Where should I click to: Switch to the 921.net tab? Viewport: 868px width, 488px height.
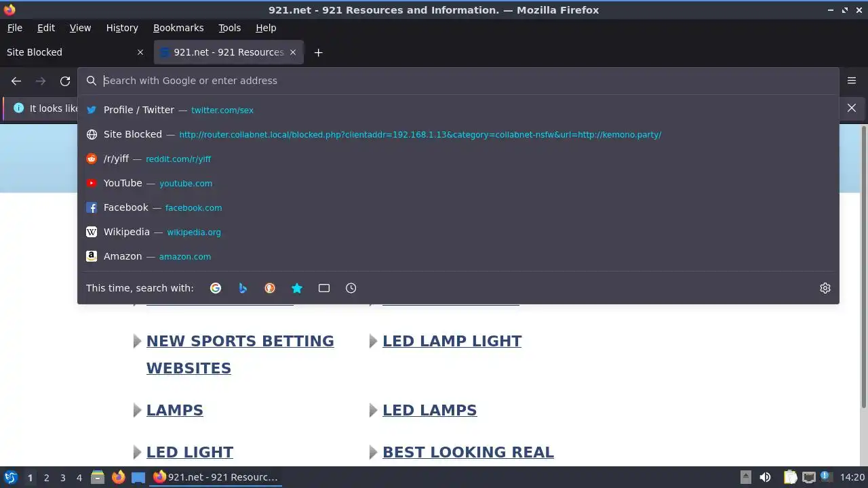[x=229, y=52]
